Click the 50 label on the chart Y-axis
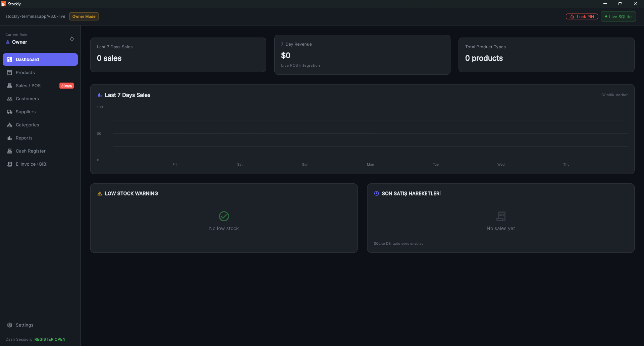 (99, 134)
